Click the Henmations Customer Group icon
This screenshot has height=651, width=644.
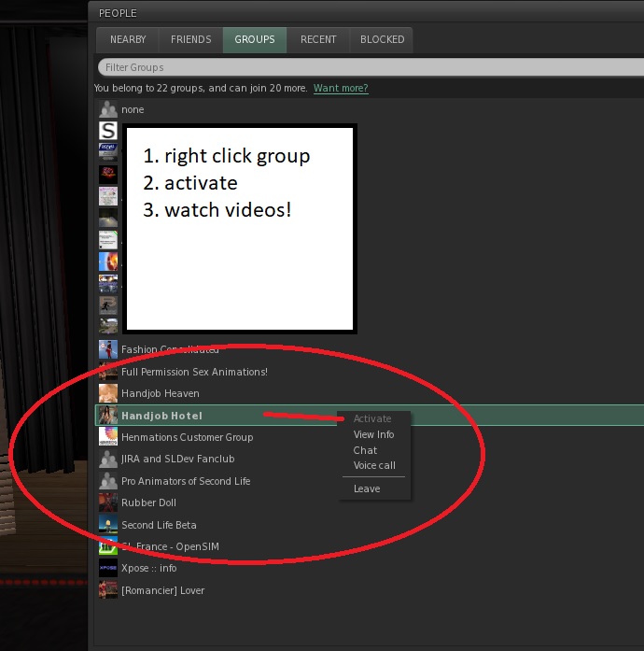(108, 437)
